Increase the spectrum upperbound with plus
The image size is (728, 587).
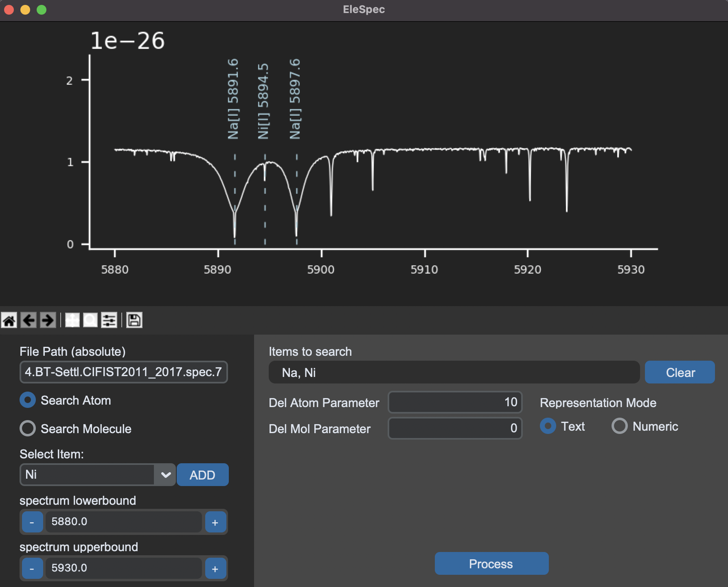(215, 568)
